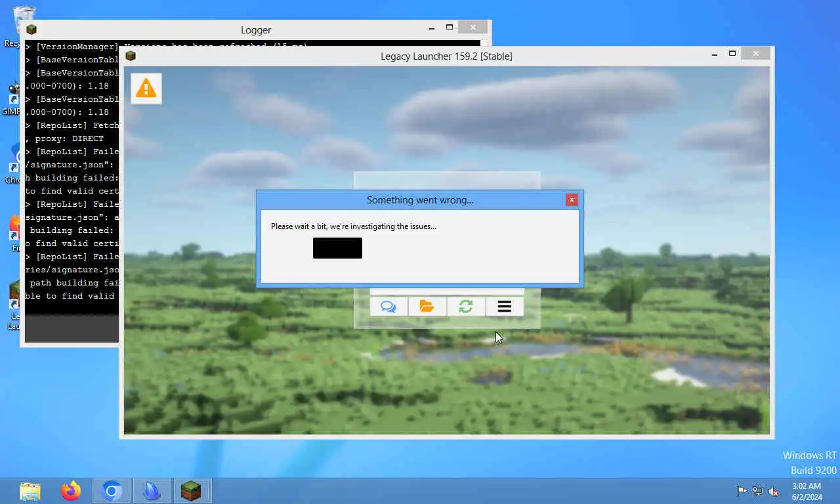840x504 pixels.
Task: Click the ', proxy: DIRECT' log line
Action: pos(64,138)
